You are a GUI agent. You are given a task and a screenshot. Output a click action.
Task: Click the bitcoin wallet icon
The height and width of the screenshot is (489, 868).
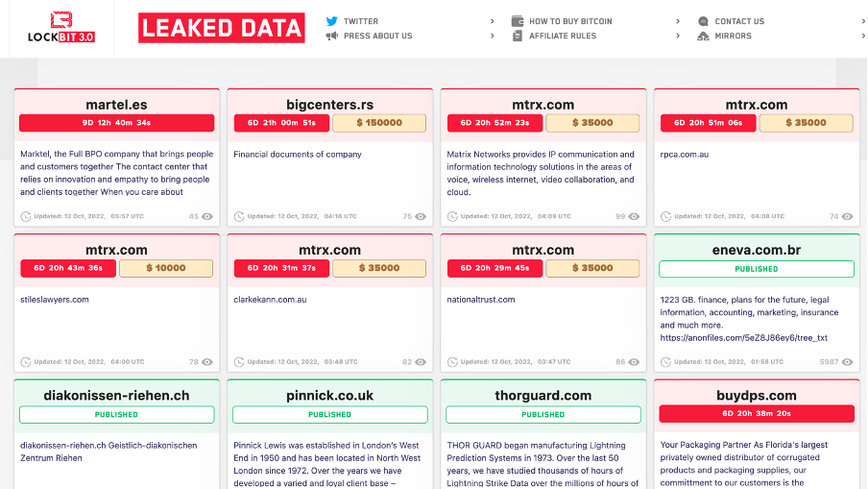pos(518,21)
